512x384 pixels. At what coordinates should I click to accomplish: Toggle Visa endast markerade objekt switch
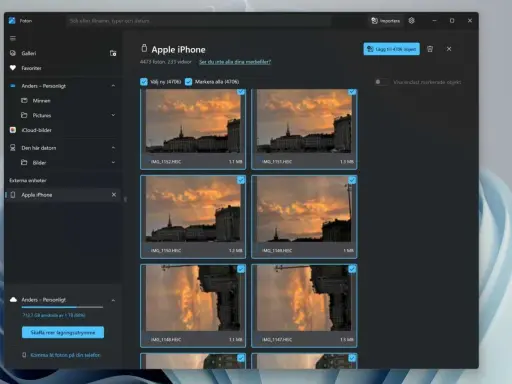tap(381, 82)
